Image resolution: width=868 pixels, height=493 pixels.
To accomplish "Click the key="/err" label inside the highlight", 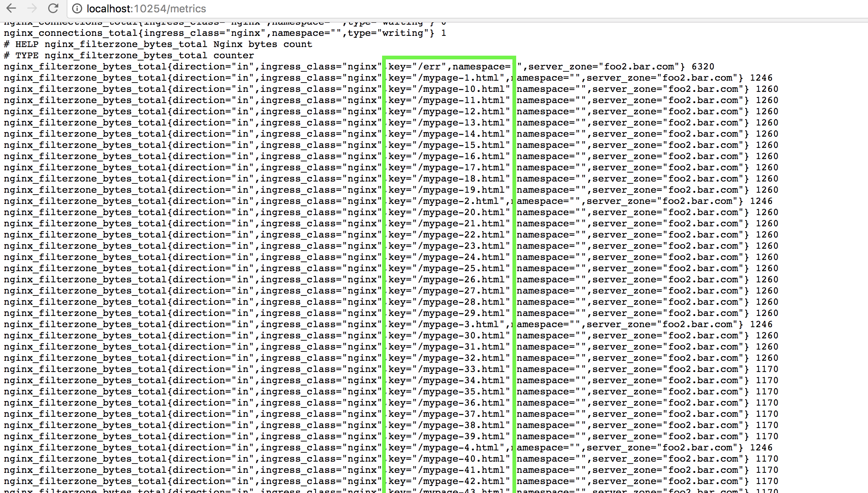I will click(415, 66).
